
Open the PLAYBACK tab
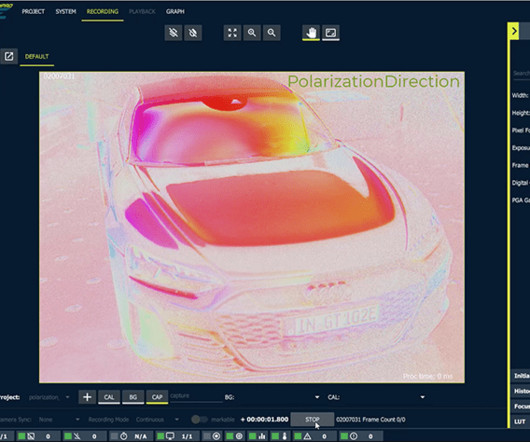click(142, 11)
